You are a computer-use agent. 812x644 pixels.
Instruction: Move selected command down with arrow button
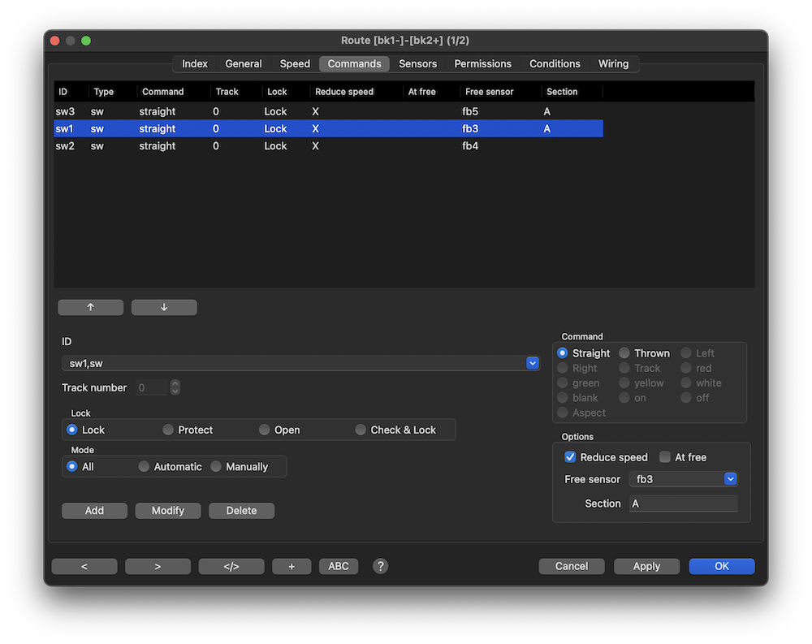click(164, 307)
